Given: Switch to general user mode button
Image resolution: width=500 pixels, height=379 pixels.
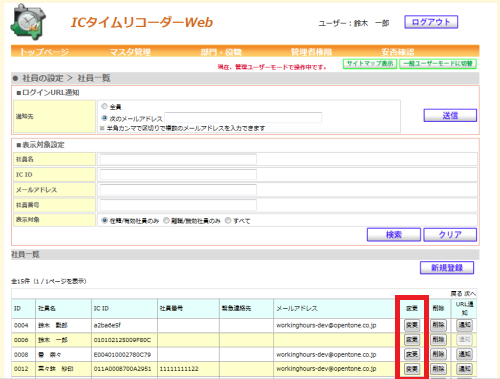Looking at the screenshot, I should (x=438, y=64).
